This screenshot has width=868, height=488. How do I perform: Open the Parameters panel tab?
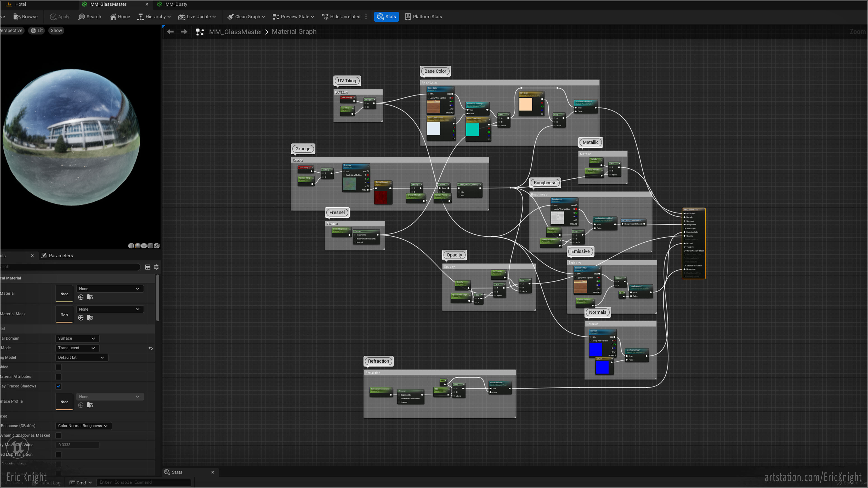(57, 256)
